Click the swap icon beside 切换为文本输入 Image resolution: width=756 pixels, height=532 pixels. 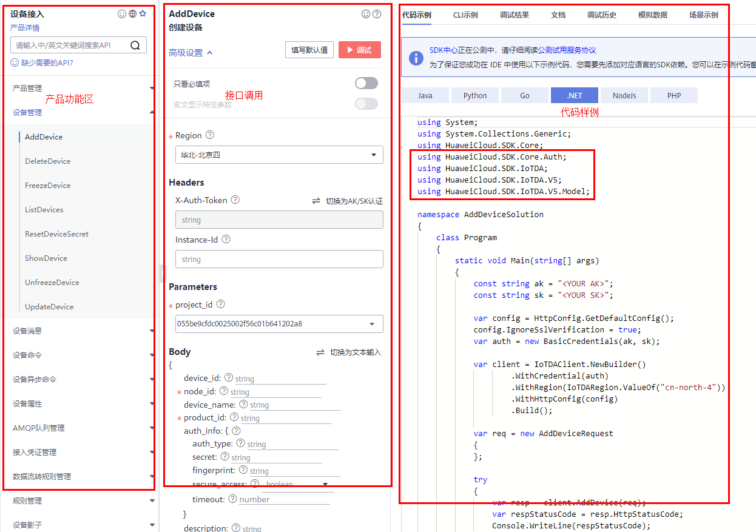[320, 352]
